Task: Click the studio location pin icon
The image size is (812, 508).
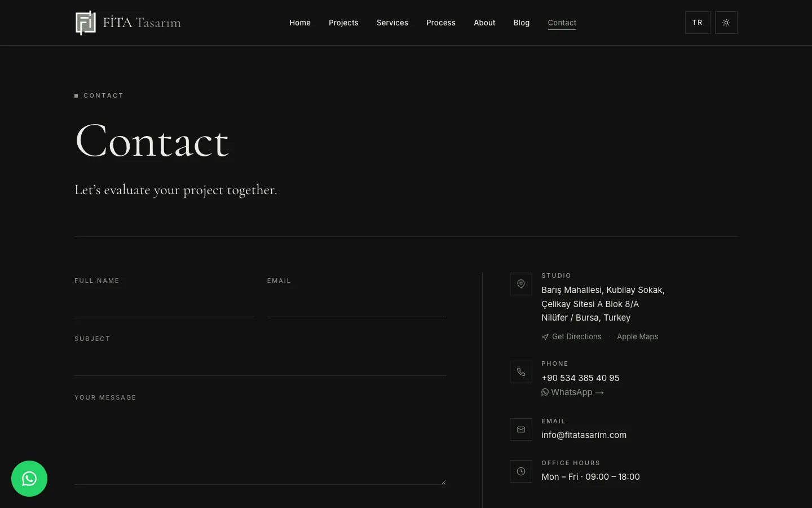Action: (x=521, y=284)
